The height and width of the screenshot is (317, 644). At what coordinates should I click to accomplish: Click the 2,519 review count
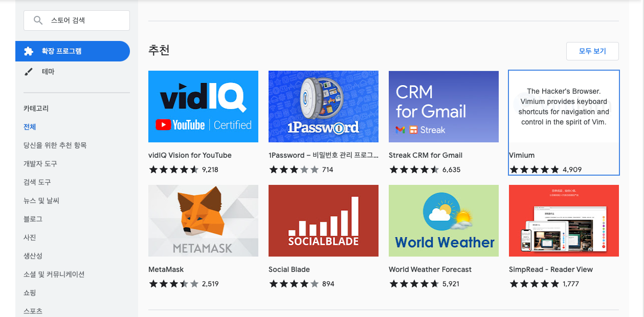[x=210, y=284]
